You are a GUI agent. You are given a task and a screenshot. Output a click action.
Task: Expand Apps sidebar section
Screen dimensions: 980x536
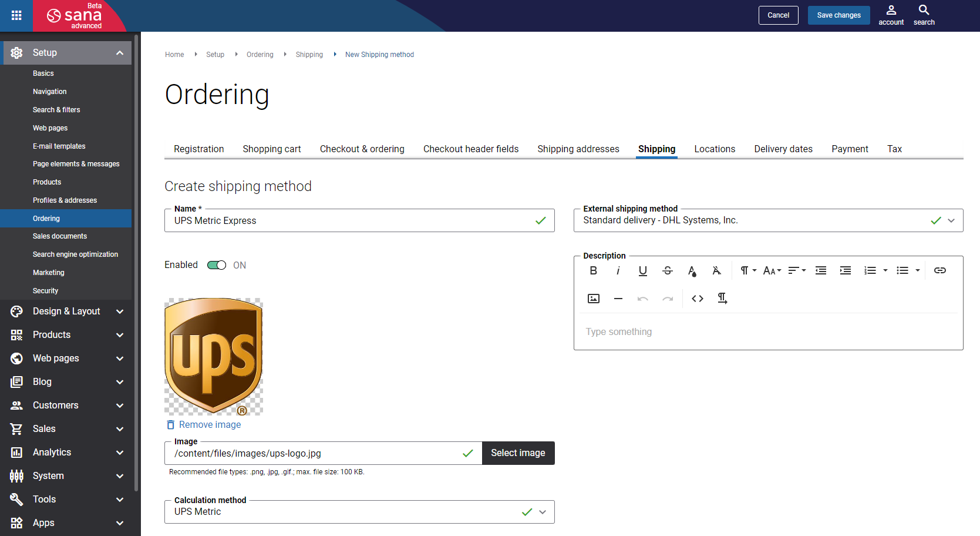(x=120, y=523)
